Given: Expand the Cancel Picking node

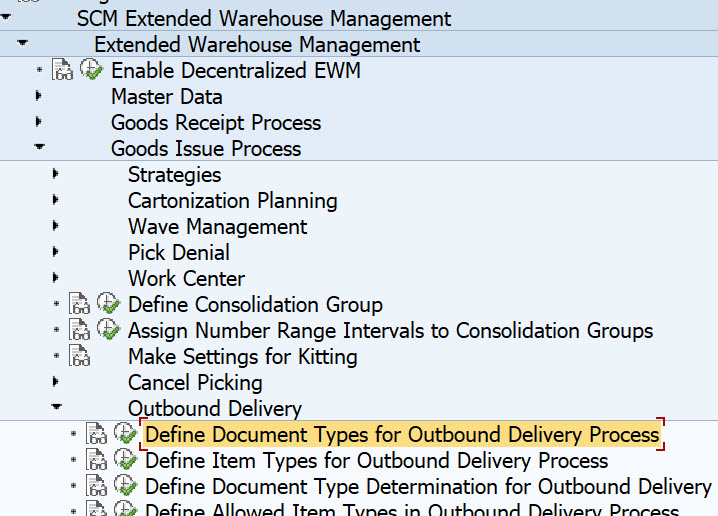Looking at the screenshot, I should pos(56,382).
